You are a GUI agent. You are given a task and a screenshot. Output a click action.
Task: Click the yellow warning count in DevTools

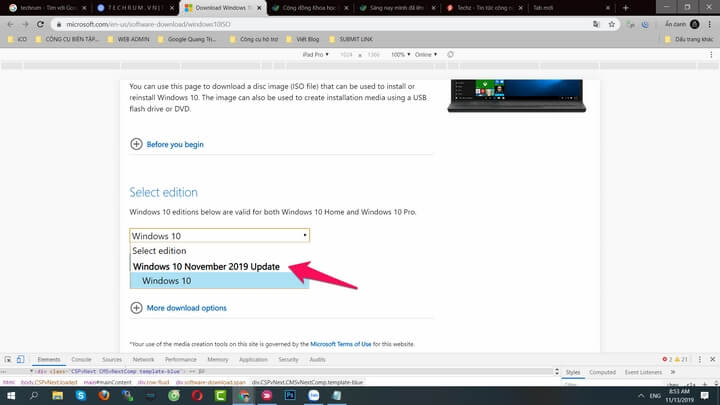681,360
